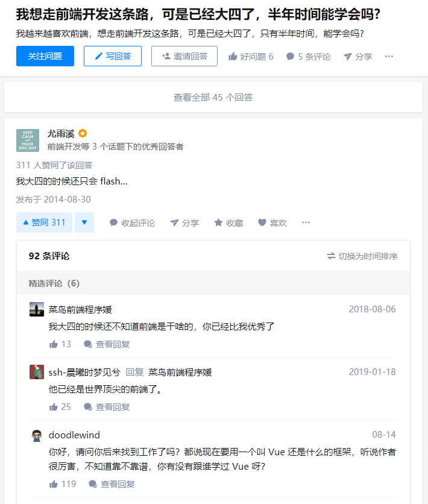Image resolution: width=428 pixels, height=504 pixels.
Task: Open the 5 条评论 question comments
Action: (x=308, y=57)
